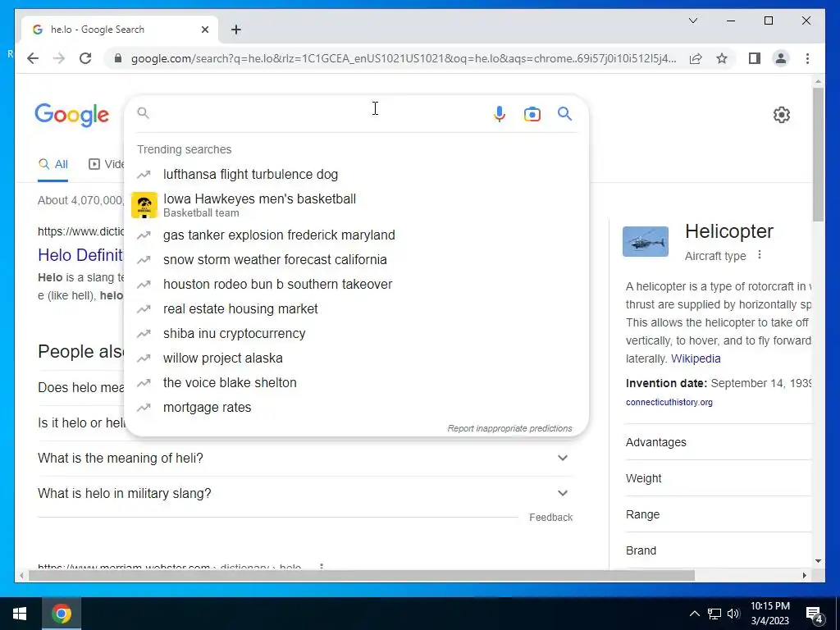Screen dimensions: 840x630
Task: Click Feedback under People also ask
Action: (x=550, y=518)
